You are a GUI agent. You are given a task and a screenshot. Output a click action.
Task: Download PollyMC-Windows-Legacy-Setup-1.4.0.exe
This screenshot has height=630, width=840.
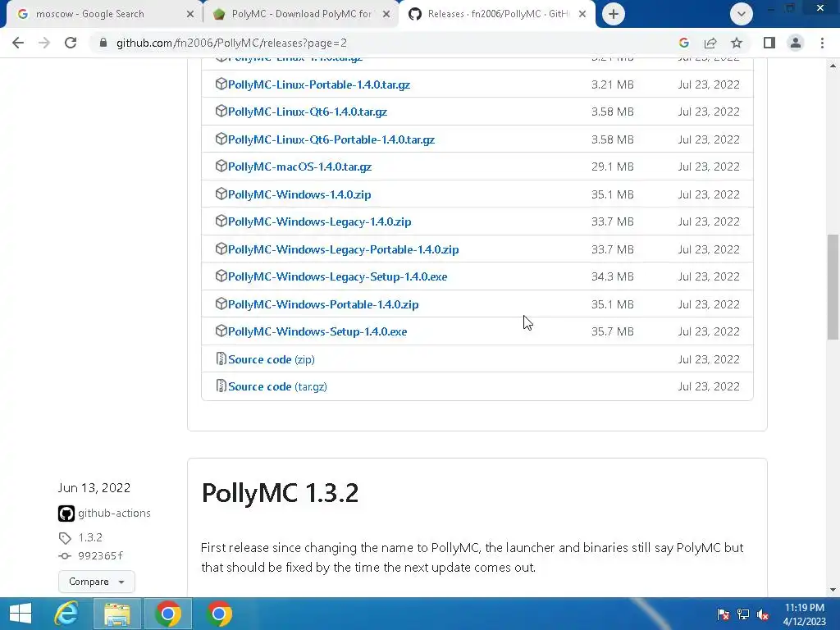point(337,277)
